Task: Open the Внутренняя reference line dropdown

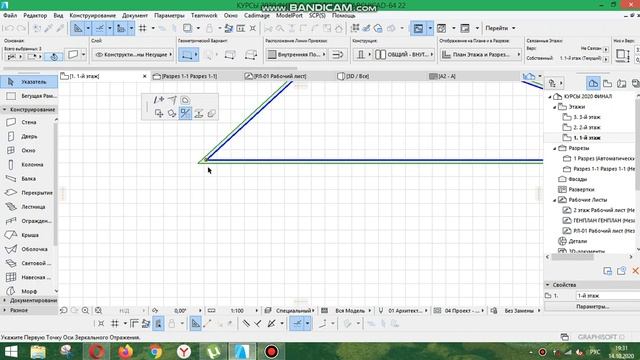Action: (x=297, y=54)
